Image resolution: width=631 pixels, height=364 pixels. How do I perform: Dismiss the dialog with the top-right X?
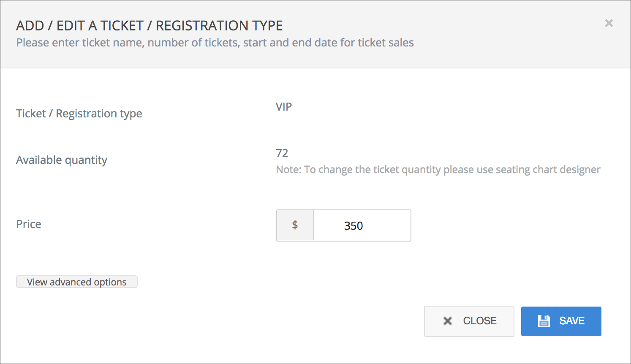click(x=609, y=23)
